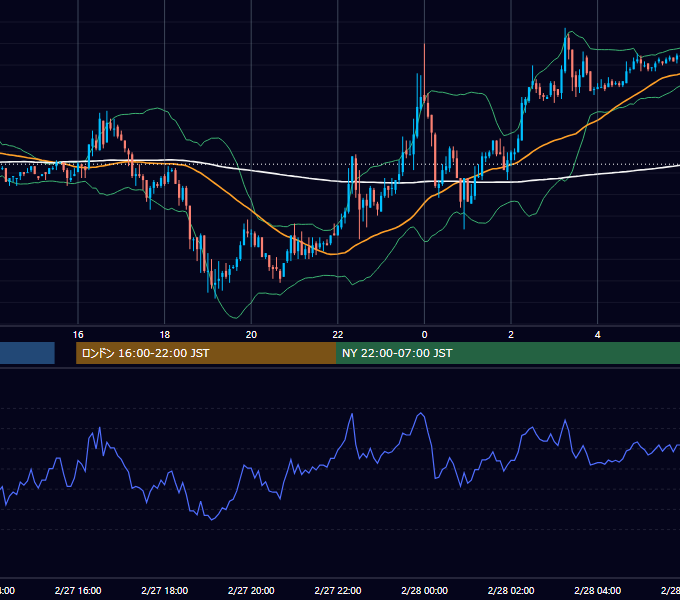Click the 2/27 20:00 date label

pyautogui.click(x=251, y=590)
